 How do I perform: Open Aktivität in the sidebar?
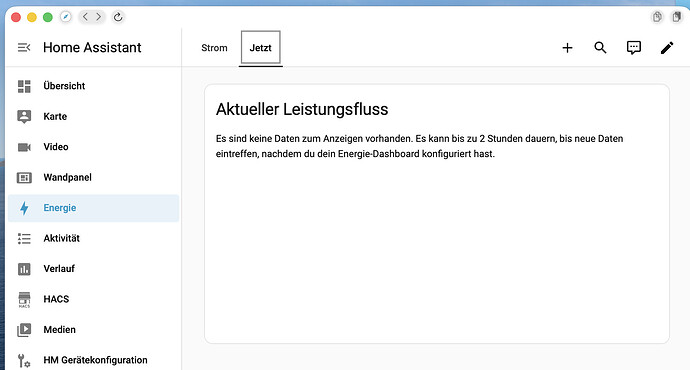click(93, 238)
